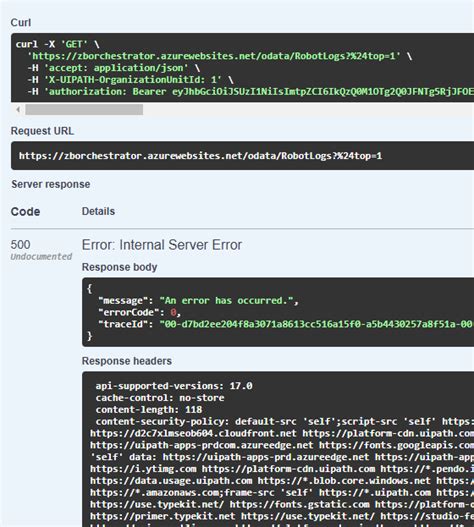This screenshot has height=527, width=474.
Task: Click the Request URL text field value
Action: [200, 156]
